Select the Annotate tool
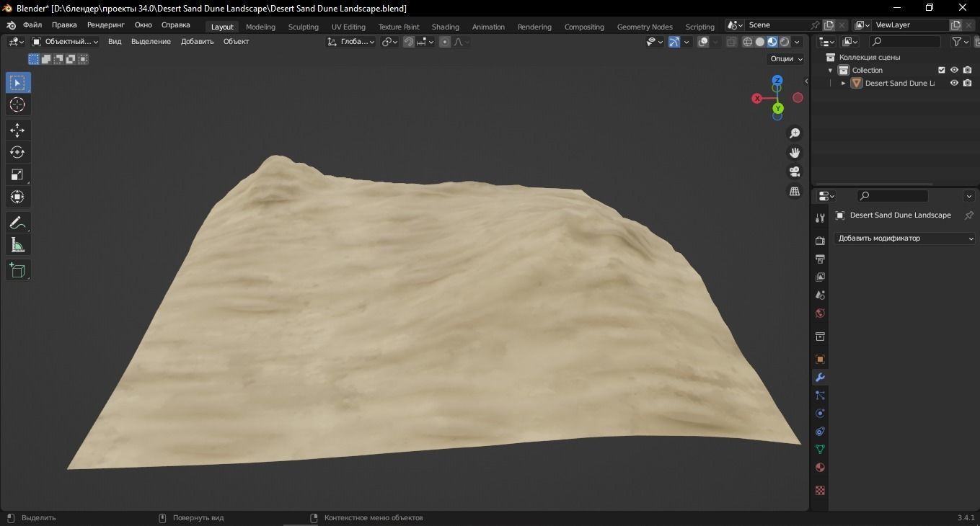This screenshot has width=980, height=526. [17, 222]
